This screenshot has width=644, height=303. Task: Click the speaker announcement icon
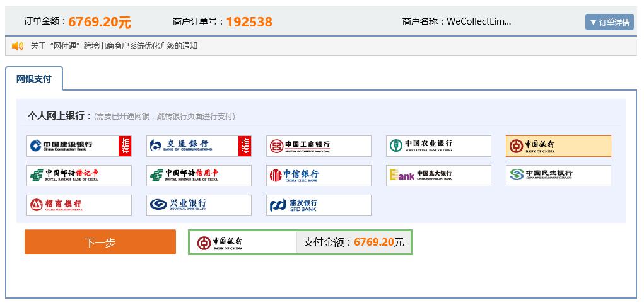pos(18,46)
